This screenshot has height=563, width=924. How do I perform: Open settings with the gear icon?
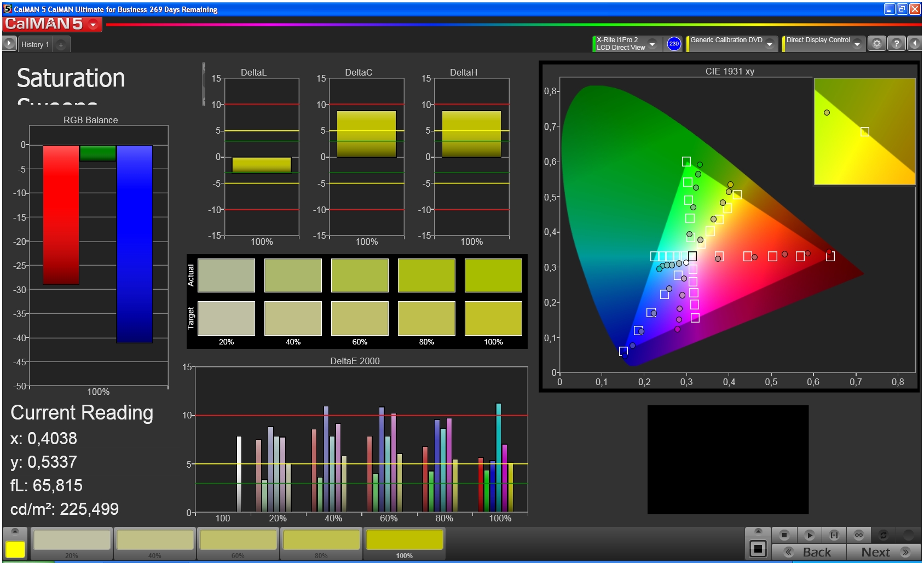877,44
